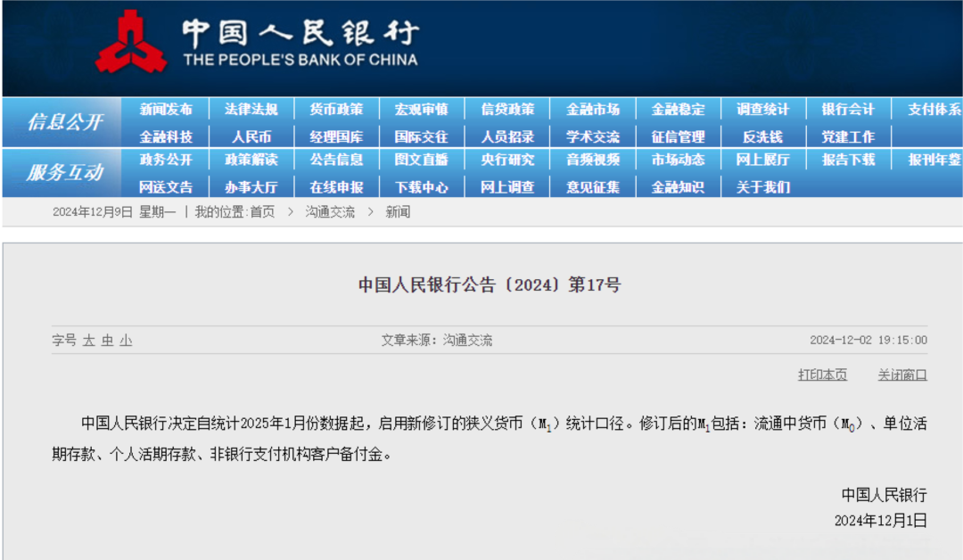Image resolution: width=963 pixels, height=560 pixels.
Task: Go to 下载中心 page
Action: (x=421, y=186)
